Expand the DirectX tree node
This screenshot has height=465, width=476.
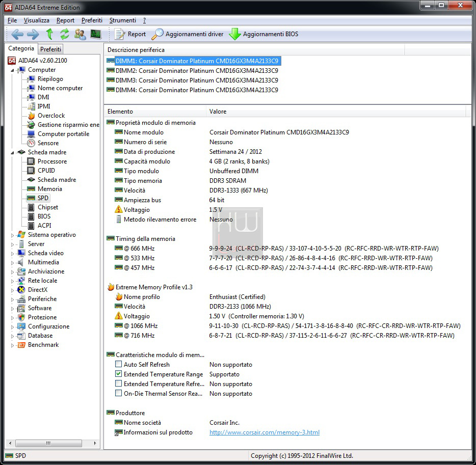12,290
